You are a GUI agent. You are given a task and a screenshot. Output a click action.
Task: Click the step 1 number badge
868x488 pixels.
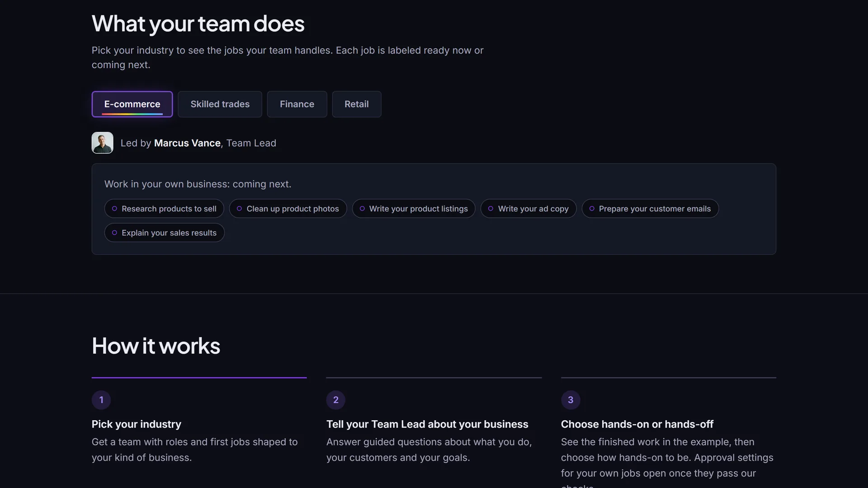tap(101, 400)
